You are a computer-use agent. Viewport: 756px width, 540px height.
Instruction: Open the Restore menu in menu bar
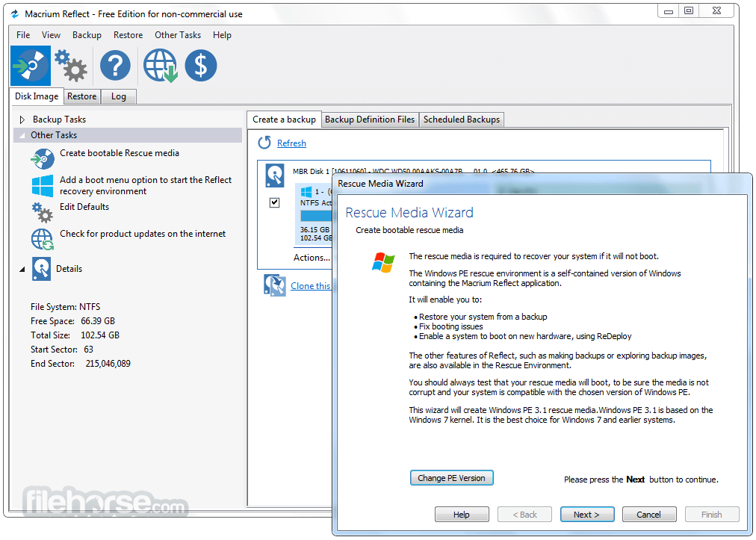(x=128, y=35)
